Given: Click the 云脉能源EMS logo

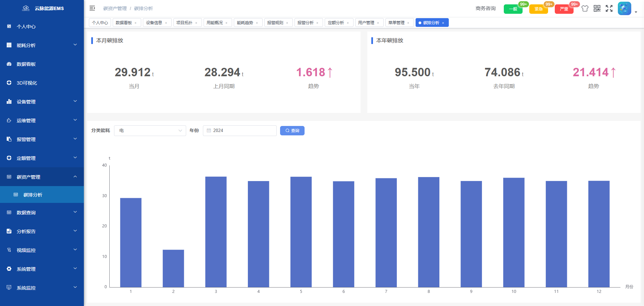Looking at the screenshot, I should click(x=26, y=8).
